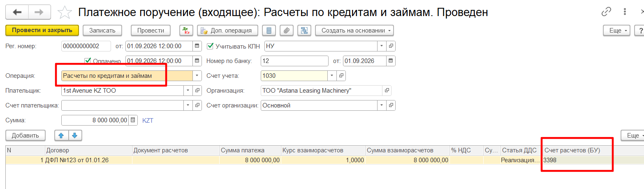The height and width of the screenshot is (189, 644).
Task: Show Дт/Кт accounting entries
Action: [186, 30]
